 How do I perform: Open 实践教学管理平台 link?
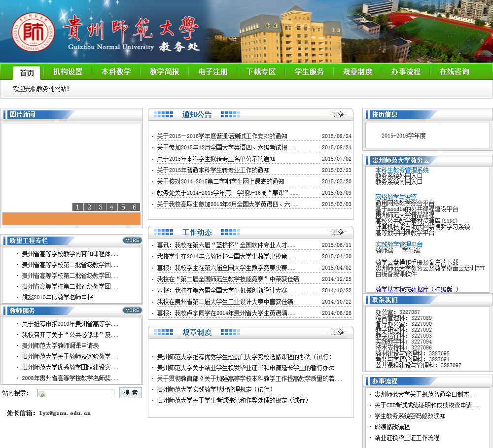[x=399, y=244]
